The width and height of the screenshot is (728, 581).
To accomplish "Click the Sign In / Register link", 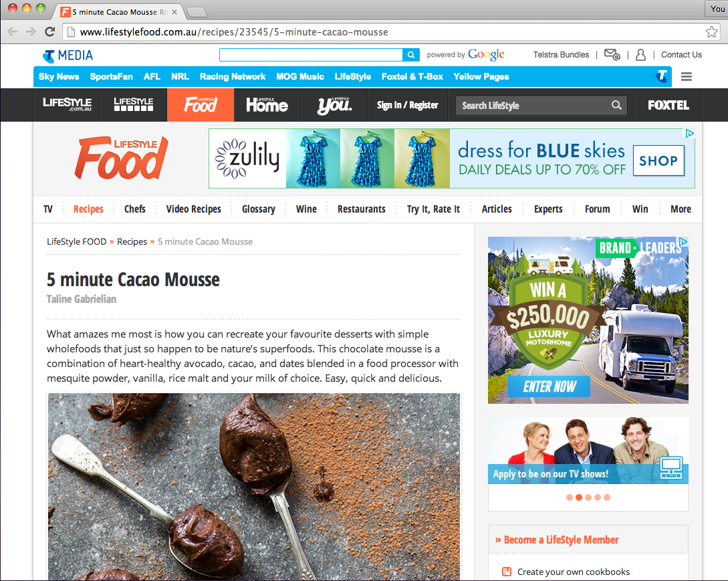I will click(407, 105).
